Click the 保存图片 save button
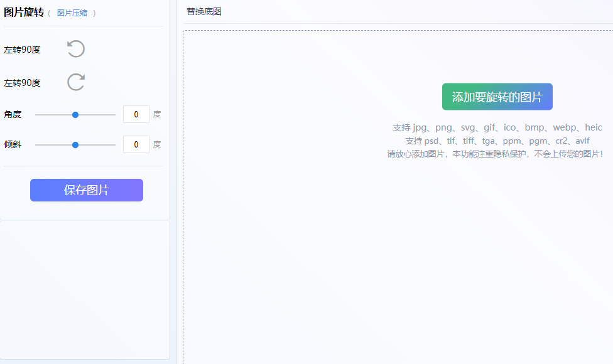This screenshot has height=364, width=613. click(x=86, y=190)
